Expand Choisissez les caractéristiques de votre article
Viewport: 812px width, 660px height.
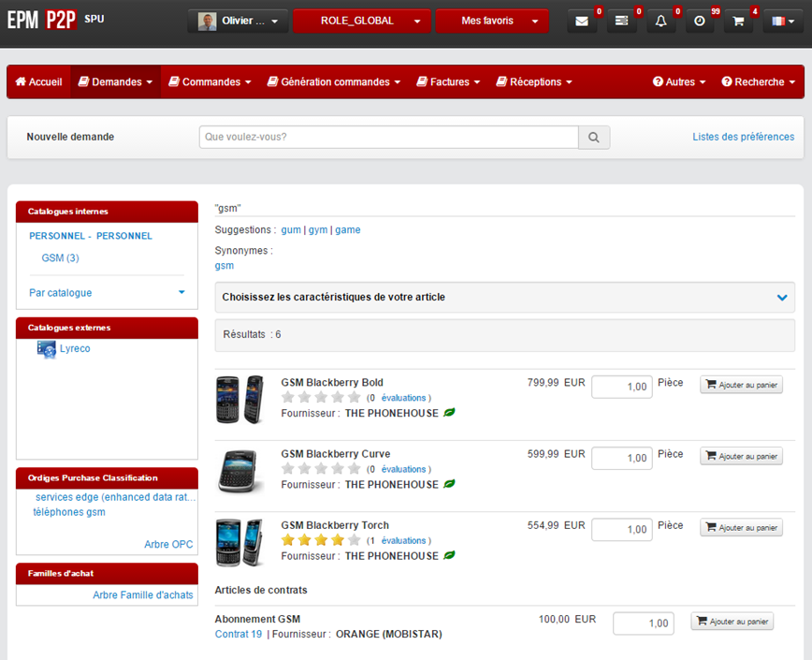click(x=505, y=298)
